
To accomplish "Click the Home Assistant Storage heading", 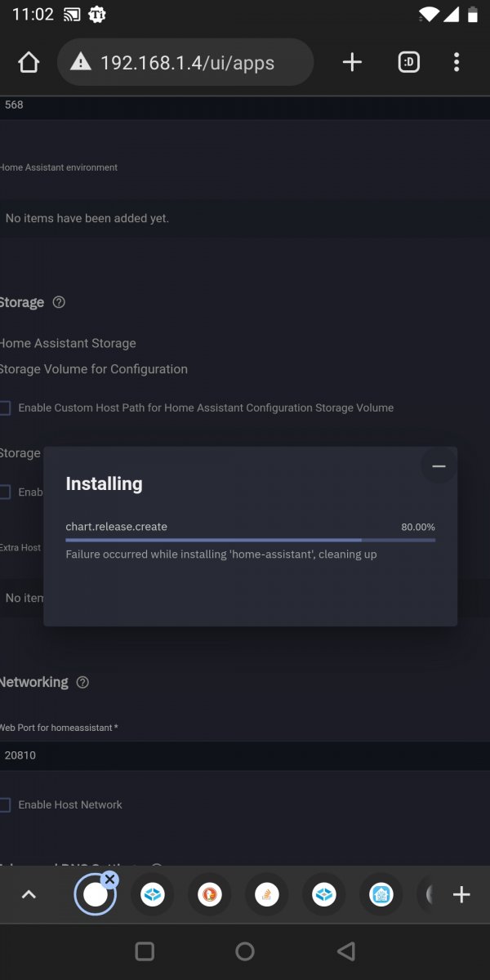I will [x=68, y=344].
